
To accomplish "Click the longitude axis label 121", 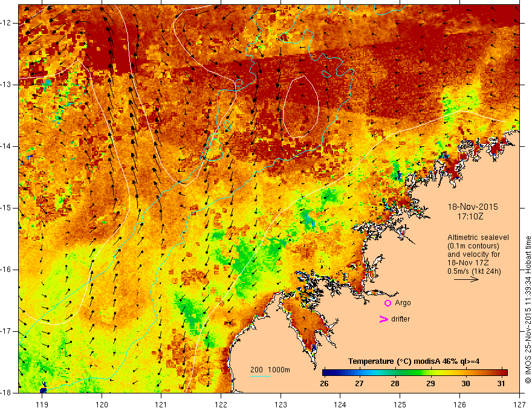I will tap(161, 404).
